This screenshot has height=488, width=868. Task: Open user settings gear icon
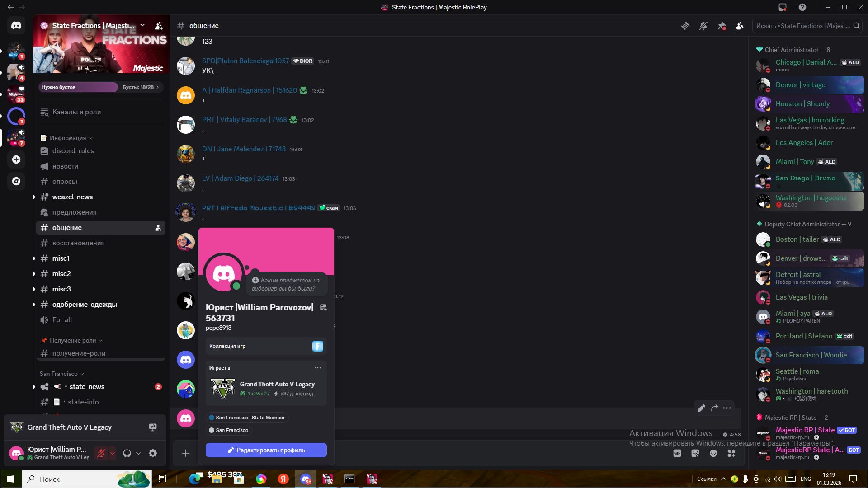point(153,453)
